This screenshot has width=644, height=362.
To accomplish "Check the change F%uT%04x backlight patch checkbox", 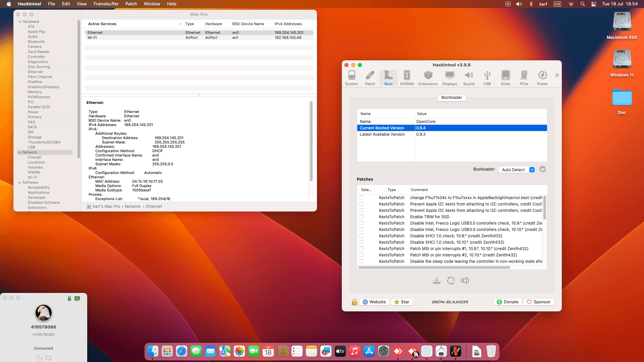I will 362,197.
